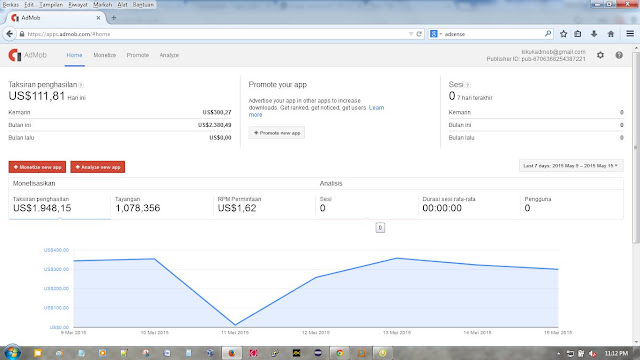This screenshot has height=360, width=640.
Task: Expand the Last 7 days date range
Action: 571,166
